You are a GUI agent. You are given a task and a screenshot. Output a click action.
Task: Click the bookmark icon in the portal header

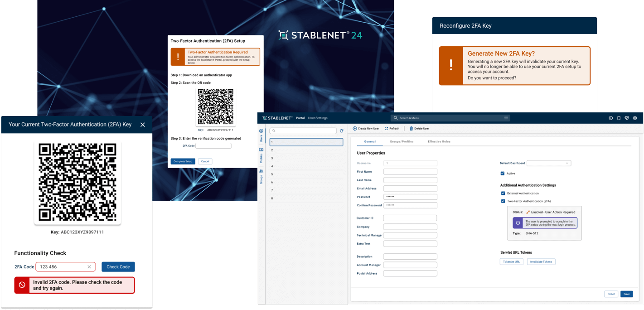619,118
